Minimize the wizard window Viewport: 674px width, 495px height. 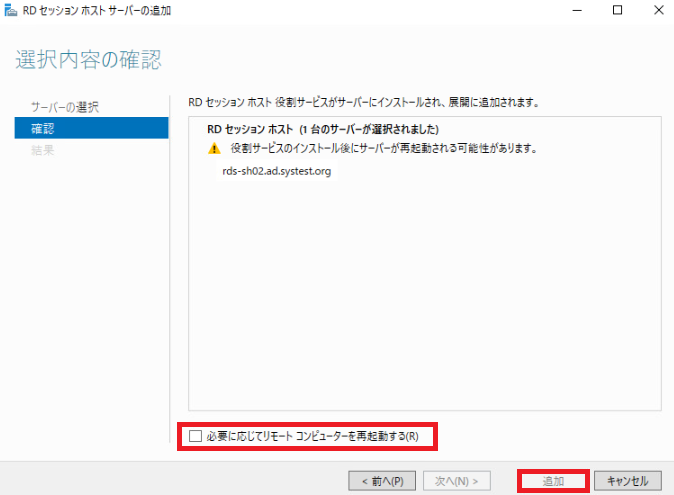[x=577, y=10]
